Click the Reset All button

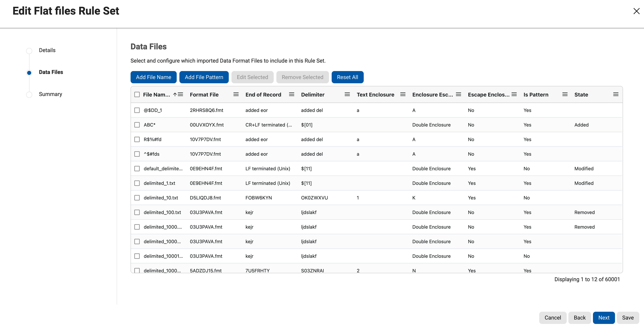coord(347,77)
